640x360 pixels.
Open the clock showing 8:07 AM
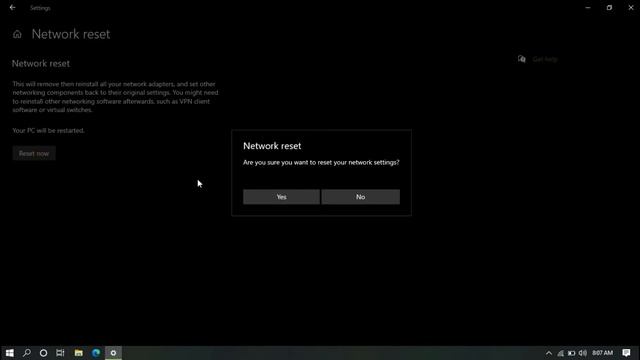click(602, 353)
